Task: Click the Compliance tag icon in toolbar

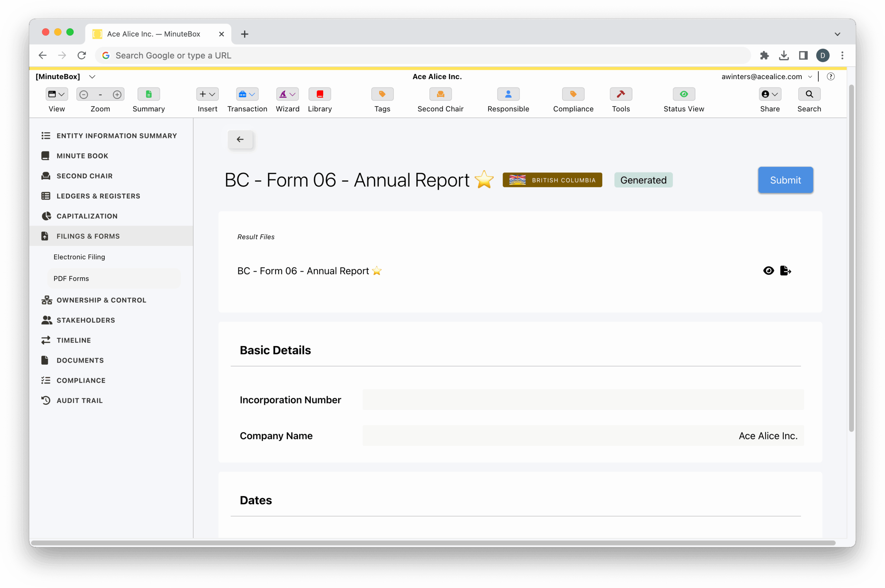Action: [573, 94]
